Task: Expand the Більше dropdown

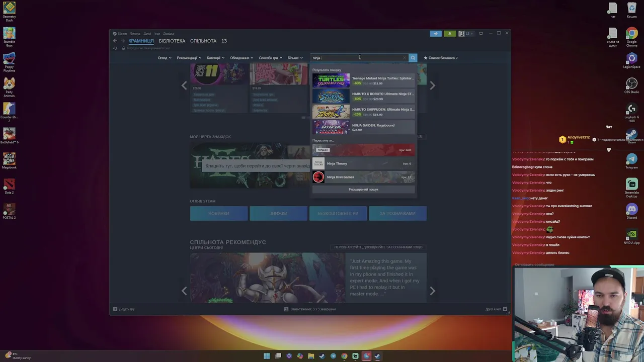Action: (295, 58)
